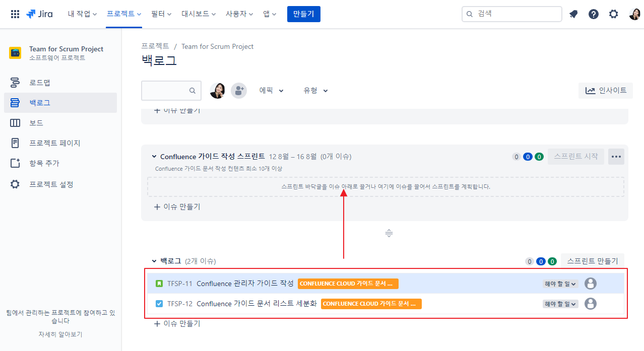Open 프로젝트 페이지 in the sidebar

coord(60,143)
